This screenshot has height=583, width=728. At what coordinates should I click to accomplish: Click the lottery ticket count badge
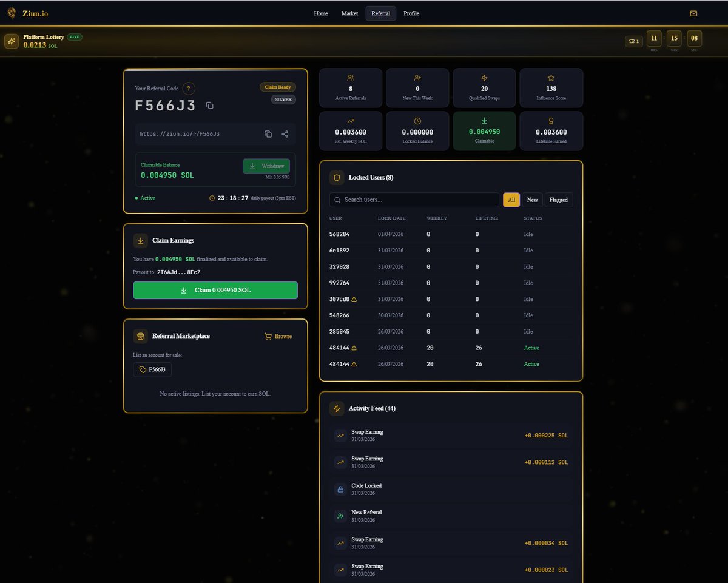click(634, 41)
